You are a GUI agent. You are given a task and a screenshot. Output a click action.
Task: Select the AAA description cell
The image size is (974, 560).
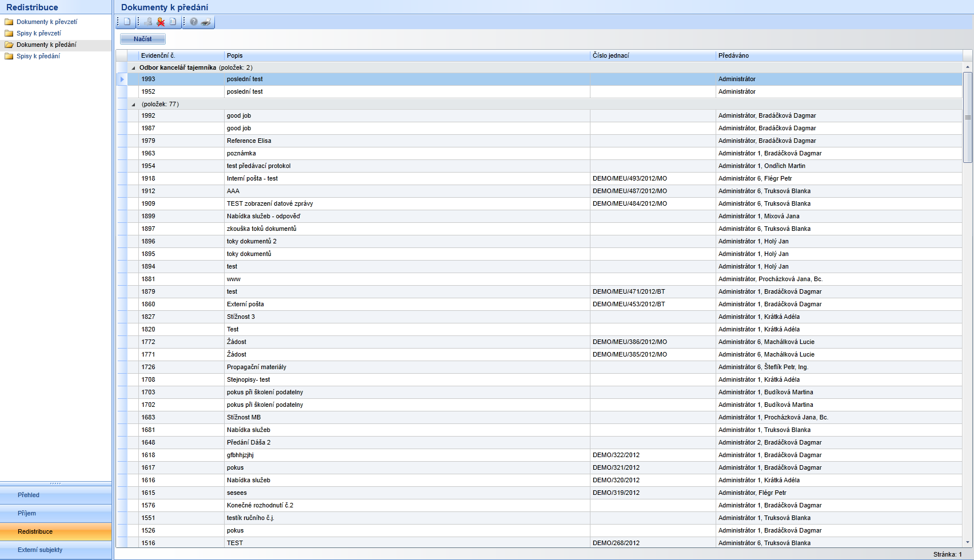[407, 191]
